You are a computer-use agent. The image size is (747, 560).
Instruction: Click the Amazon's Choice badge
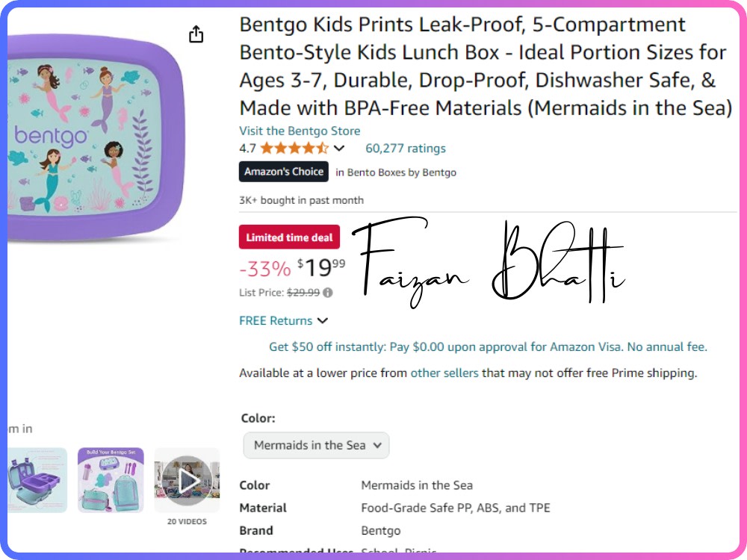pyautogui.click(x=283, y=172)
